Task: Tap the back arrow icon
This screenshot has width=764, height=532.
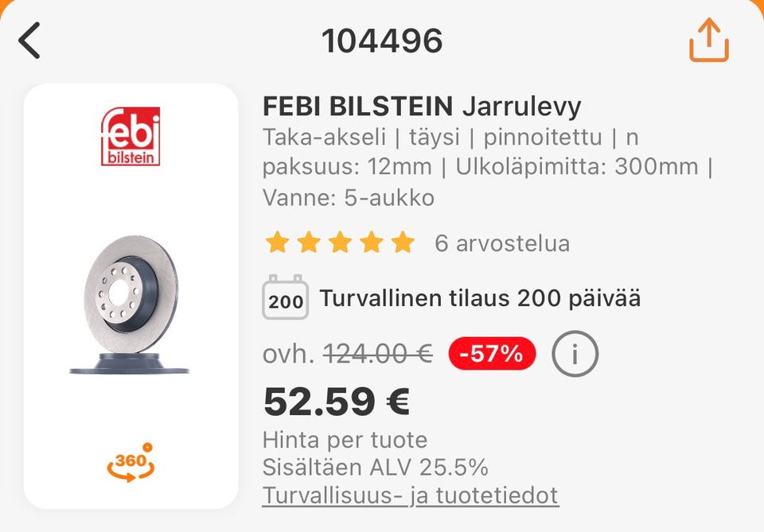Action: point(29,41)
